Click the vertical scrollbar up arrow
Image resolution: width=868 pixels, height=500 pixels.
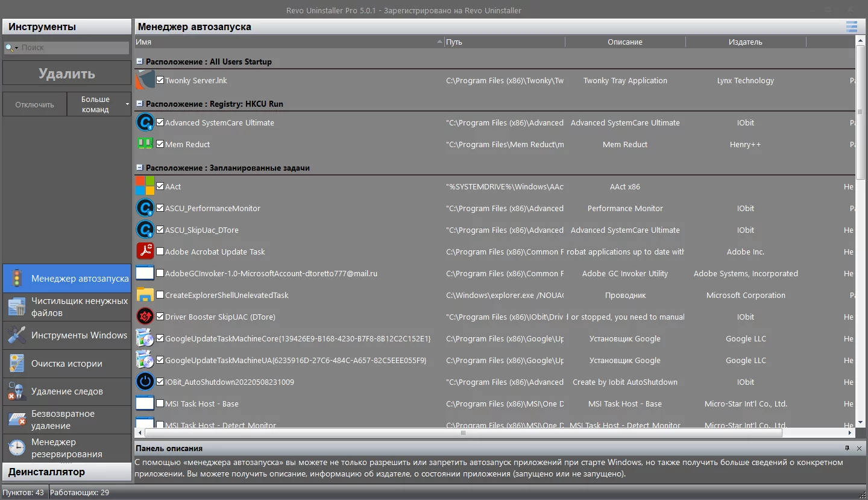tap(860, 40)
